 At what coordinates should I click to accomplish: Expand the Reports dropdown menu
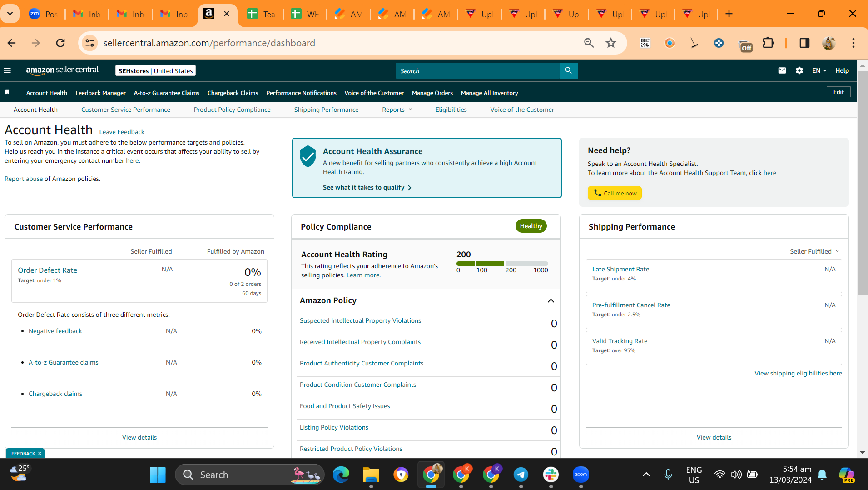(x=397, y=110)
